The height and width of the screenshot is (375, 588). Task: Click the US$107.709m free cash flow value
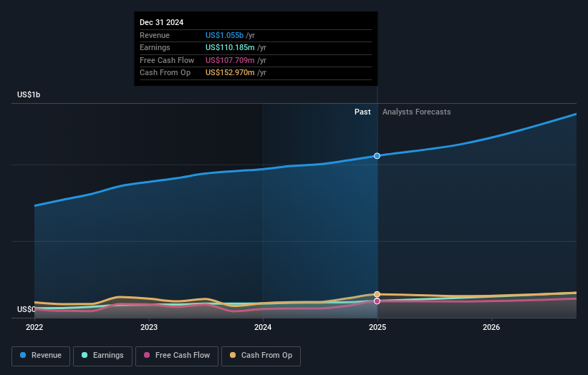click(230, 60)
